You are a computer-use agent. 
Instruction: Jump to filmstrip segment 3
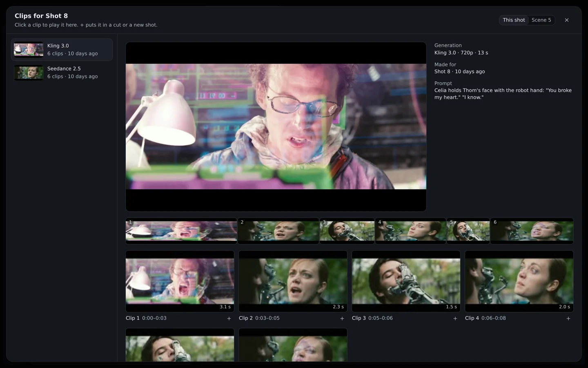[347, 231]
